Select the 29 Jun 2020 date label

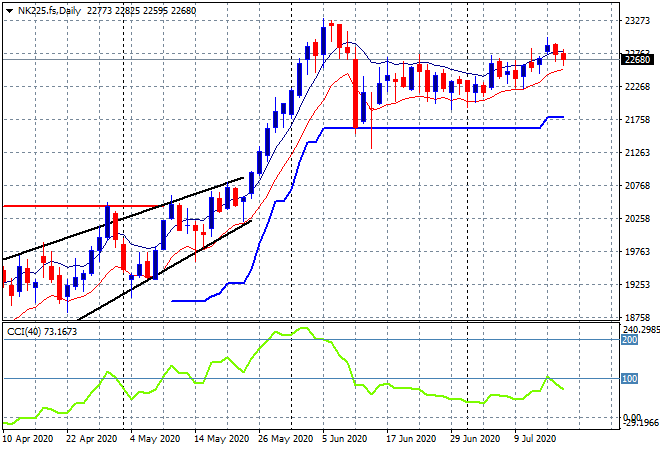[x=475, y=439]
